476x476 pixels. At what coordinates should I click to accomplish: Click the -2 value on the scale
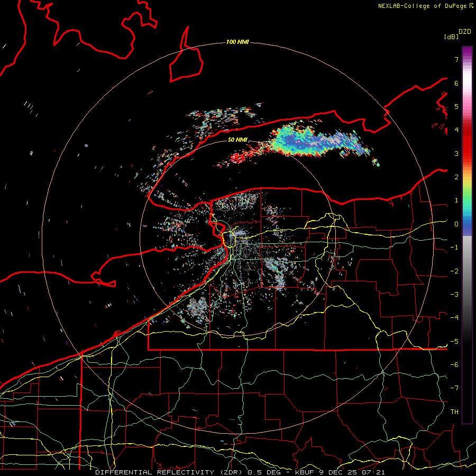tap(454, 271)
